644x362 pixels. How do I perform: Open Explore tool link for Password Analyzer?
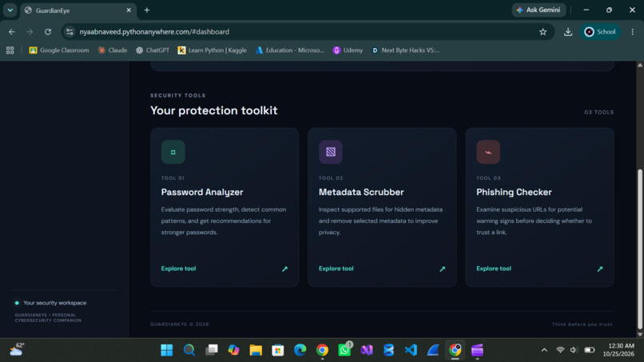tap(178, 269)
